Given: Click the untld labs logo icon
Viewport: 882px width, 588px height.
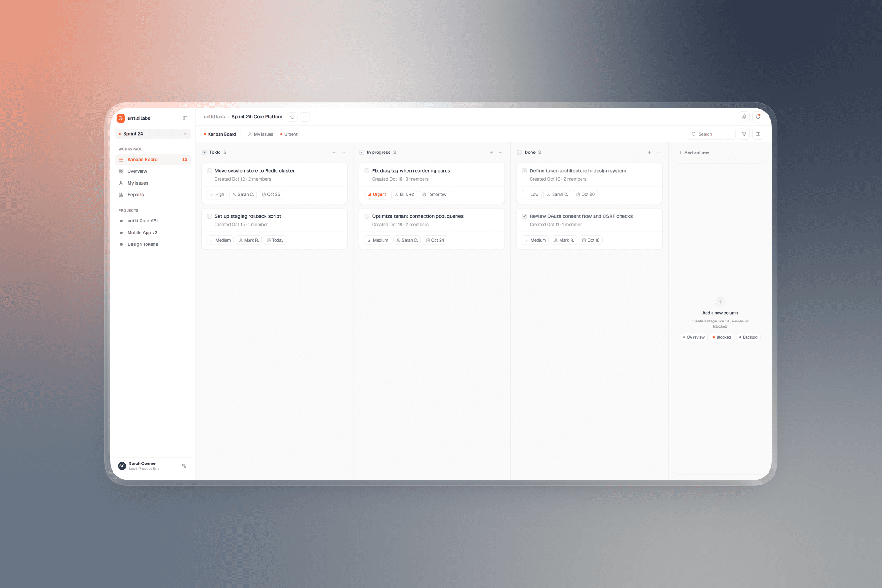Looking at the screenshot, I should 121,118.
